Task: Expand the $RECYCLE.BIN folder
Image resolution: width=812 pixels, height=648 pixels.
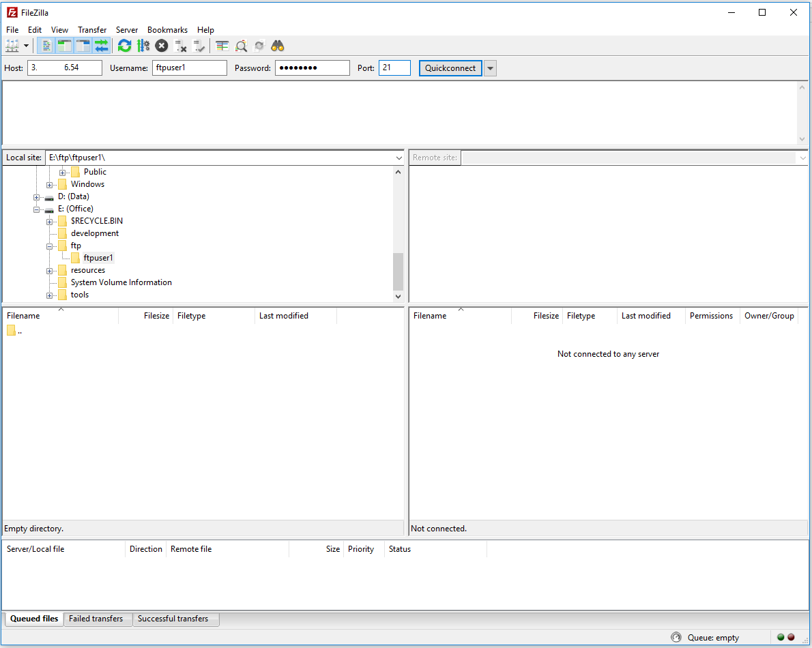Action: pos(49,222)
